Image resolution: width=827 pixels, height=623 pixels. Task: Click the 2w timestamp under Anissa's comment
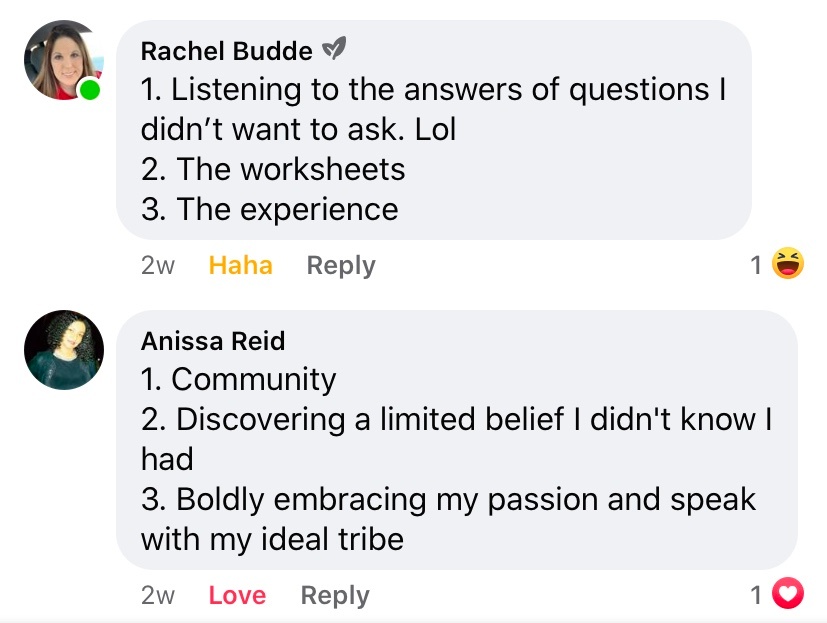[158, 596]
